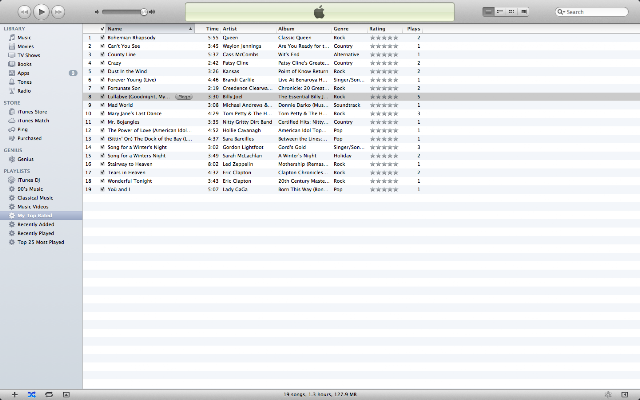Sort by the Plays column header
Image resolution: width=640 pixels, height=400 pixels.
point(413,29)
